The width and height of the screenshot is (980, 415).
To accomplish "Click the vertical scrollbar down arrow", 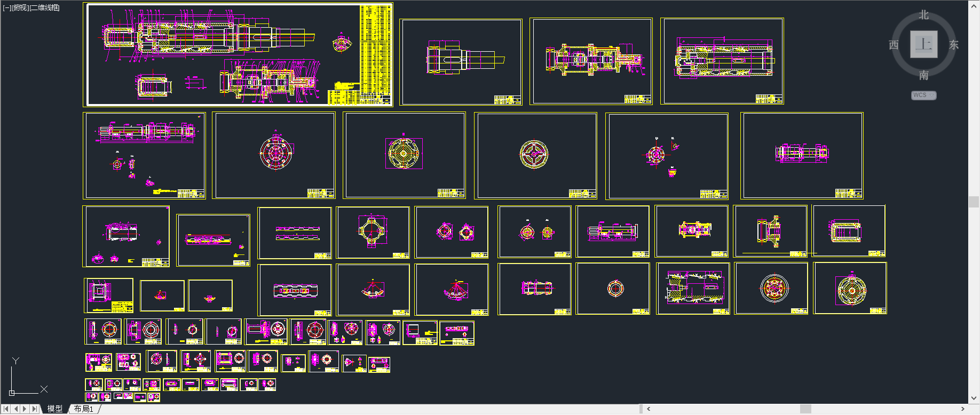I will point(974,398).
